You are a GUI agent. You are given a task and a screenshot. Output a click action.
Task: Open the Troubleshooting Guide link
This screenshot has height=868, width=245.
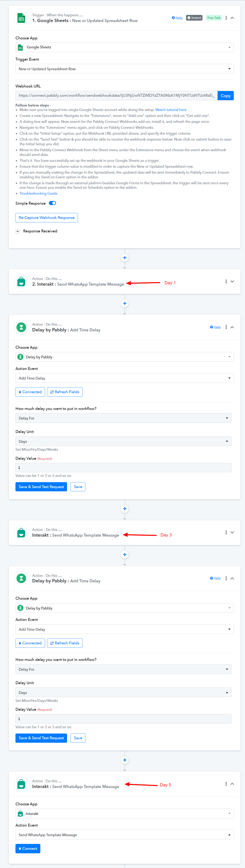38,193
